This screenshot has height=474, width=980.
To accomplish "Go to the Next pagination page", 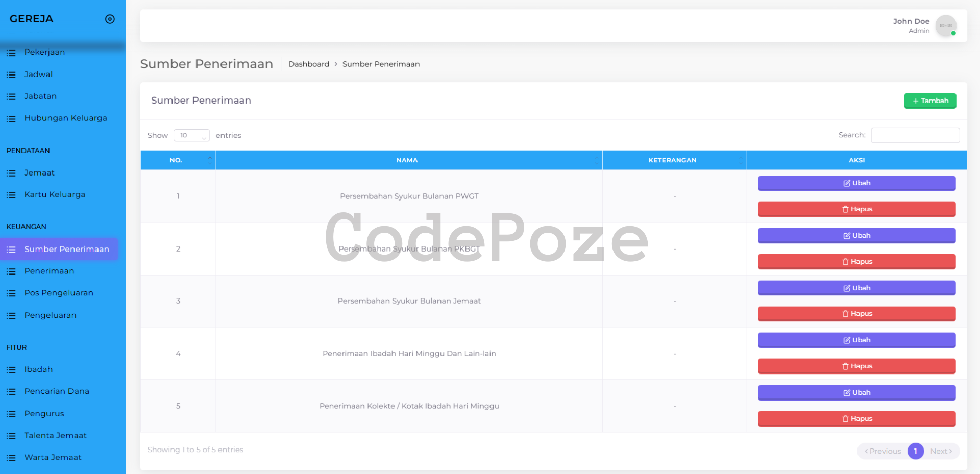I will [x=941, y=451].
